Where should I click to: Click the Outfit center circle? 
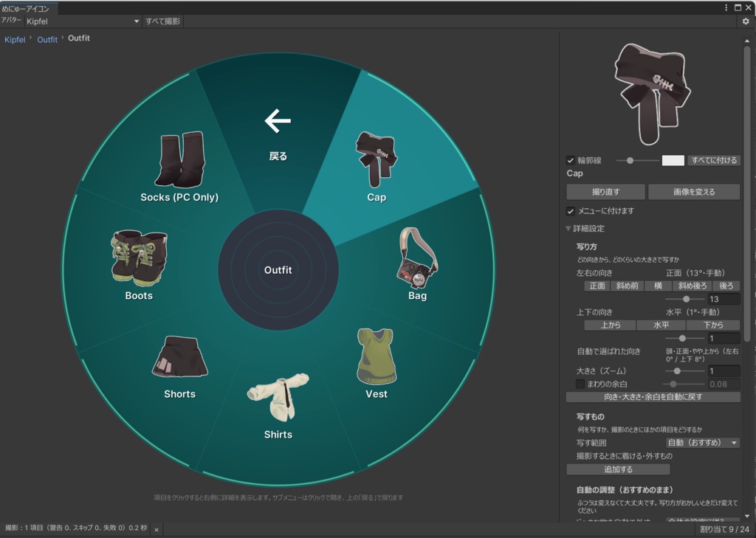(278, 270)
